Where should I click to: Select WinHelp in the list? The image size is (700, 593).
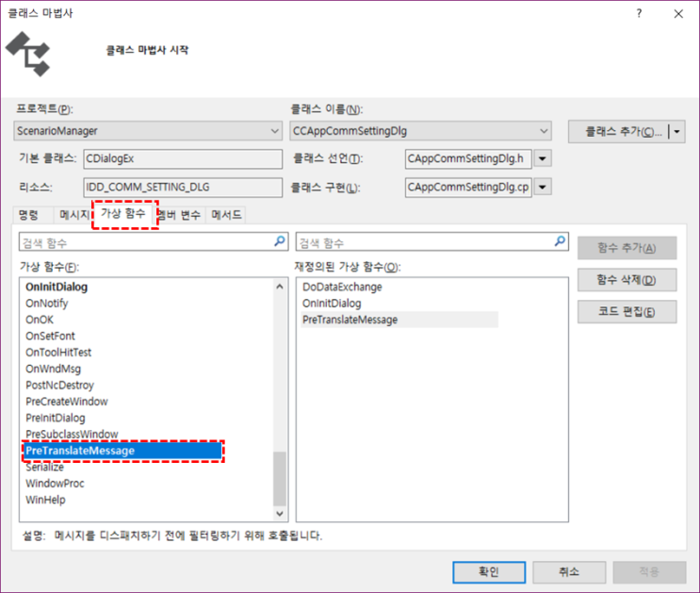(x=45, y=500)
